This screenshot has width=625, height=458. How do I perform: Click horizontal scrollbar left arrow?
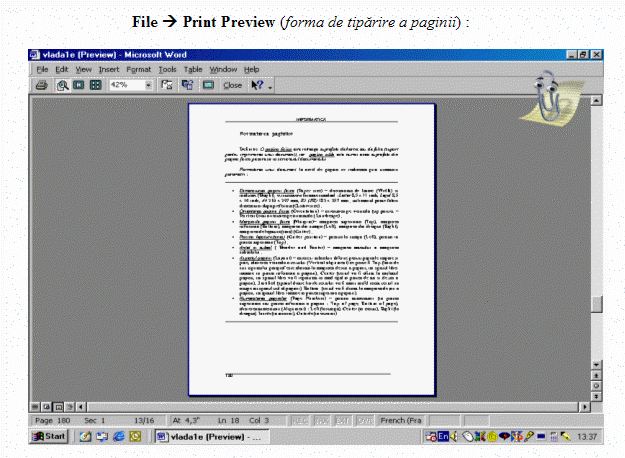[81, 407]
